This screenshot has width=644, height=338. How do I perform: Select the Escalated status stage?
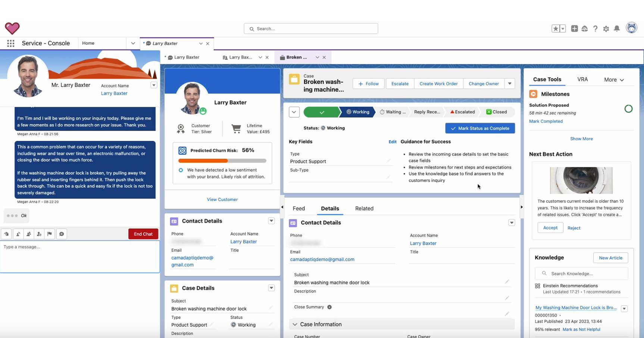(463, 112)
